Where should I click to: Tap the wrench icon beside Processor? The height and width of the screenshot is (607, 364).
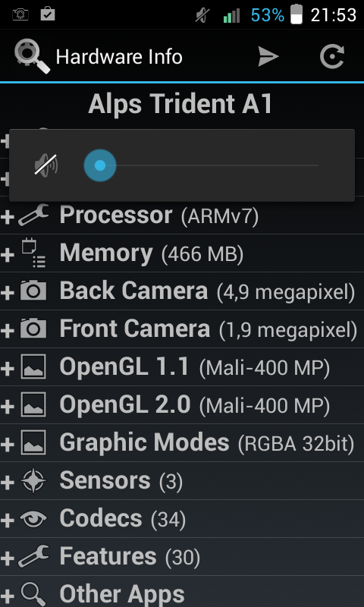click(33, 215)
